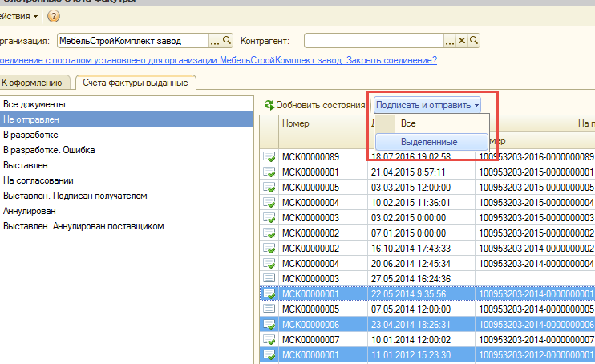
Task: Select date cell 11.01.2012 15:23:30
Action: pos(421,355)
